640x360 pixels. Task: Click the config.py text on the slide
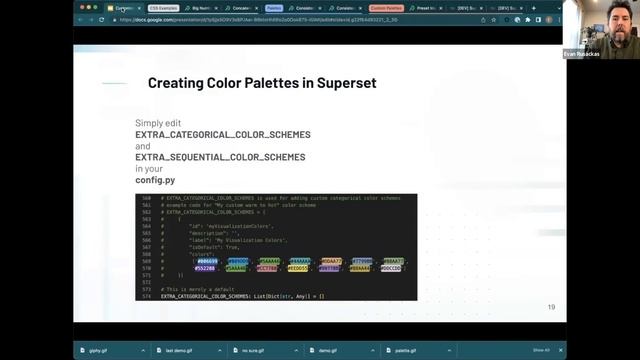(155, 180)
